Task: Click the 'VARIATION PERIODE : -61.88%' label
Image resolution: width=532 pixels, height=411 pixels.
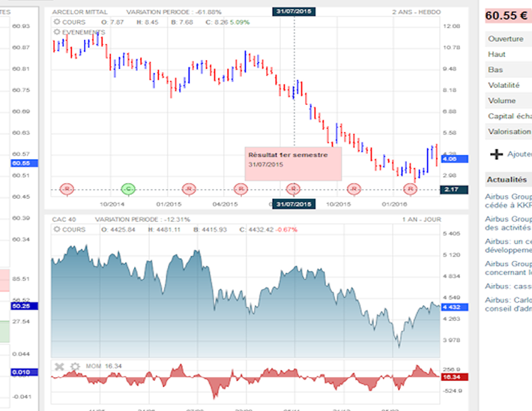Action: 174,12
